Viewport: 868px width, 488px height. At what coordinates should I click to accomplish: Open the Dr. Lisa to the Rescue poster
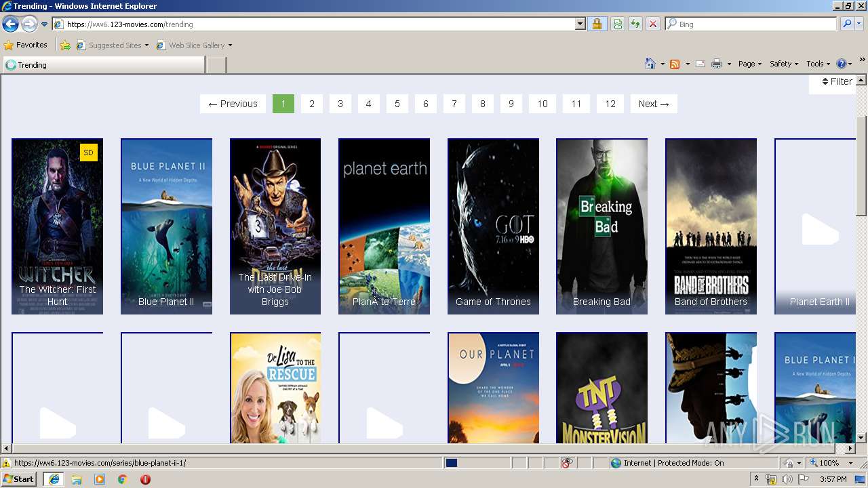(275, 388)
